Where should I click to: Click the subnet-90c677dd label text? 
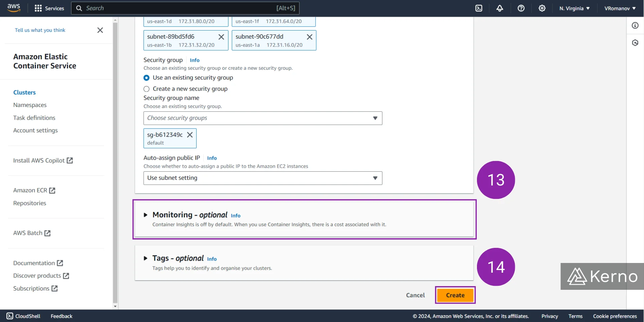point(259,37)
